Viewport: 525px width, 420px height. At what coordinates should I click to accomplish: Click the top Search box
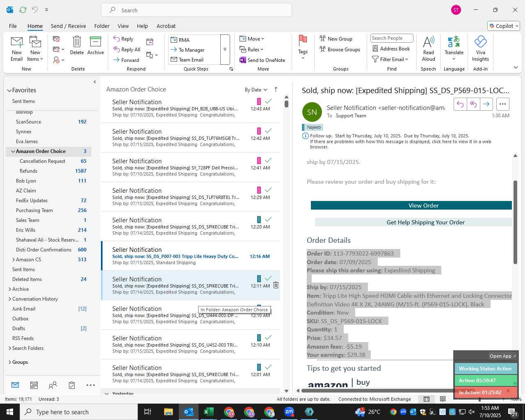tap(196, 10)
